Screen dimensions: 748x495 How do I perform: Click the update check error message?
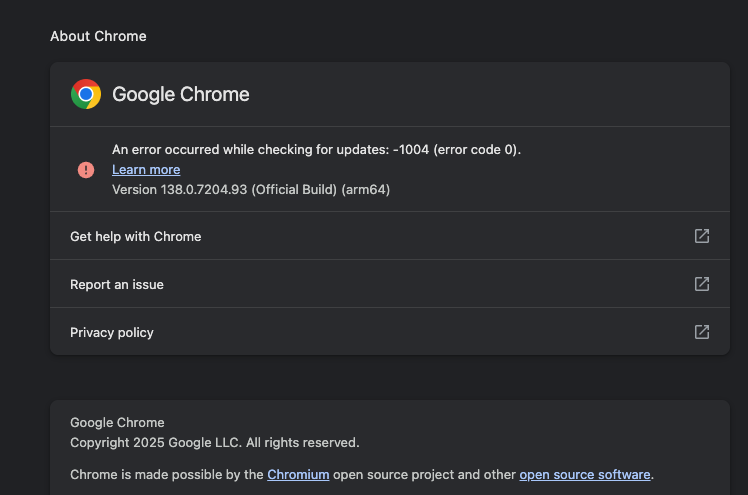pyautogui.click(x=316, y=150)
